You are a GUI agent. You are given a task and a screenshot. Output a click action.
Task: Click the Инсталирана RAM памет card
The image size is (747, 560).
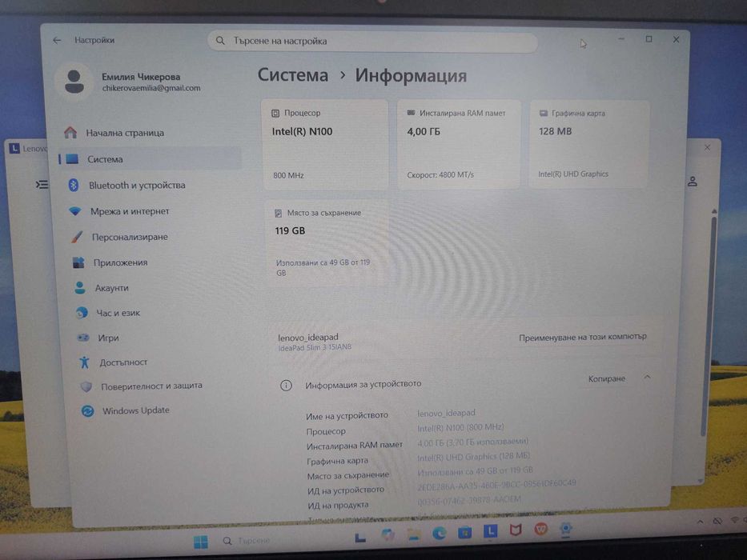click(x=459, y=144)
